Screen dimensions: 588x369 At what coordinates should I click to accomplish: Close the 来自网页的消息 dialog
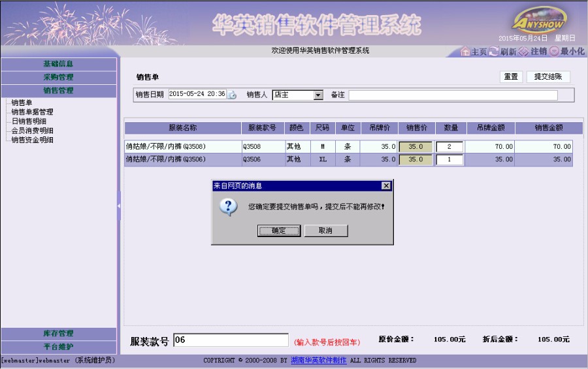pyautogui.click(x=386, y=185)
